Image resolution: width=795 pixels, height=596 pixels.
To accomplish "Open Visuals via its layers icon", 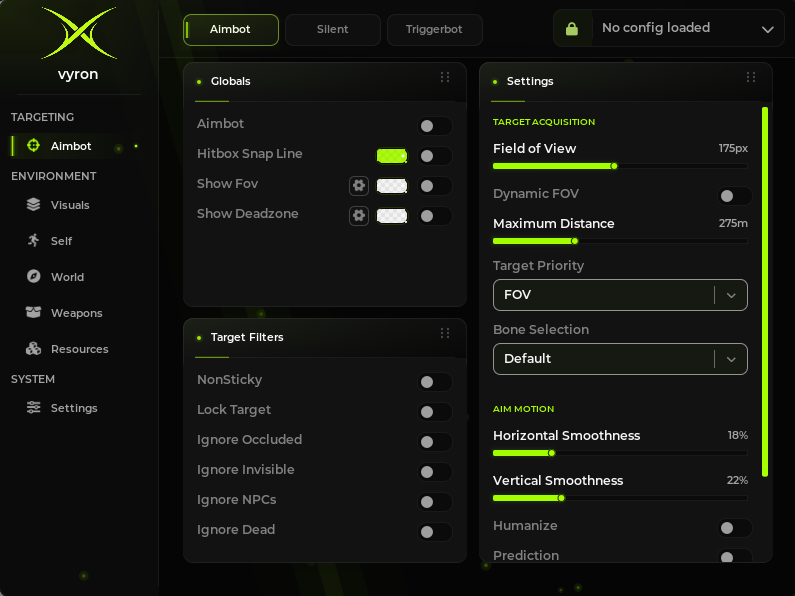I will (33, 205).
